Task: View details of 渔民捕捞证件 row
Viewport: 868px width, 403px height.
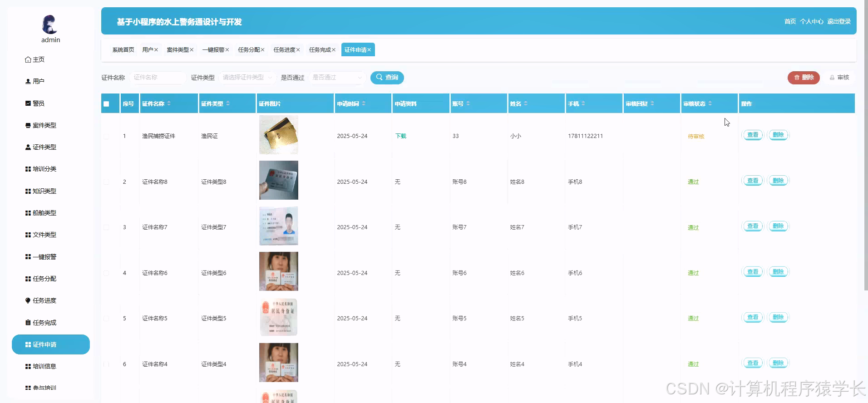Action: (x=753, y=135)
